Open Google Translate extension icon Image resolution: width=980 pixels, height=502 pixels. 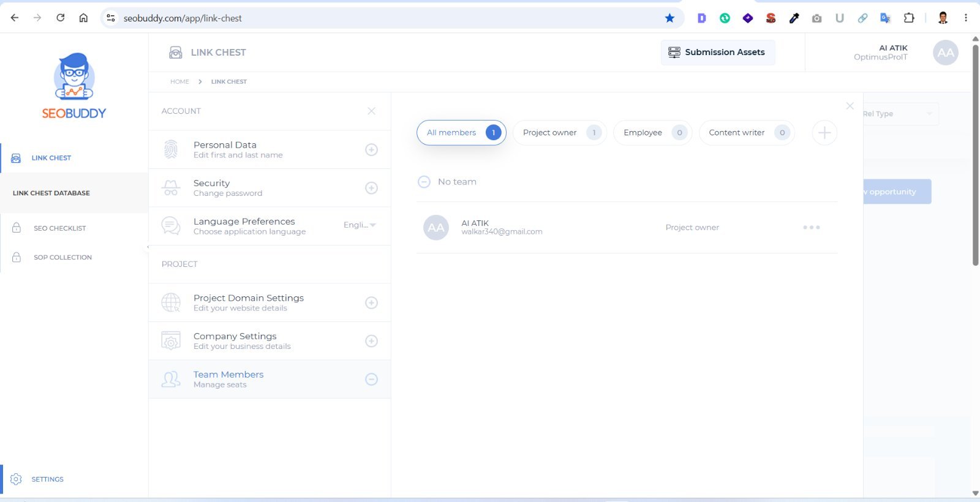(x=886, y=18)
